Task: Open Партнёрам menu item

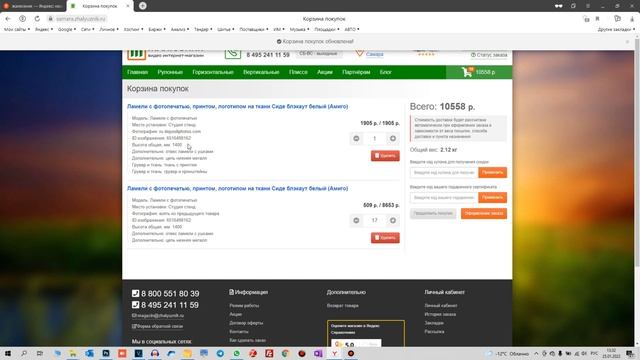Action: click(356, 72)
